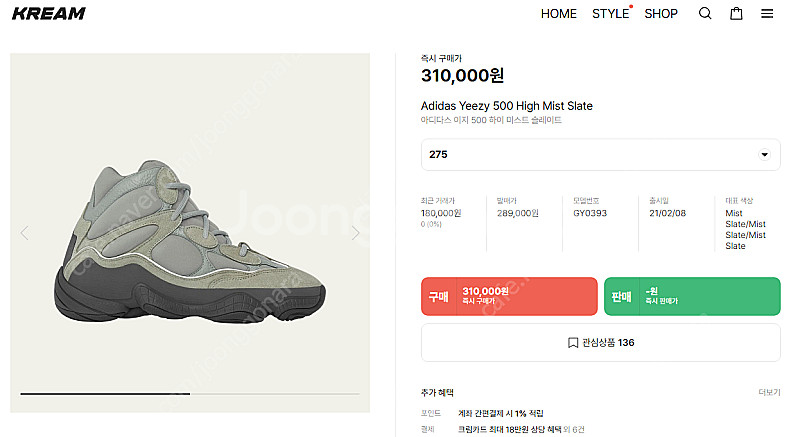Expand 더보기 in additional benefits
The width and height of the screenshot is (800, 437).
pos(769,393)
